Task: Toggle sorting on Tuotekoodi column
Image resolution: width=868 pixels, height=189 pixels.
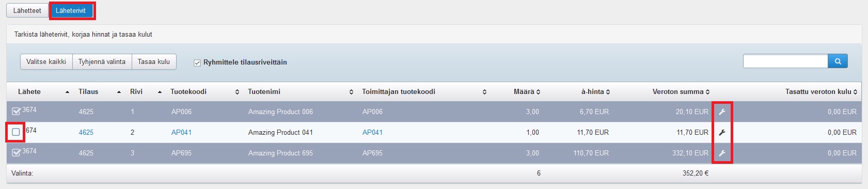Action: pyautogui.click(x=237, y=92)
